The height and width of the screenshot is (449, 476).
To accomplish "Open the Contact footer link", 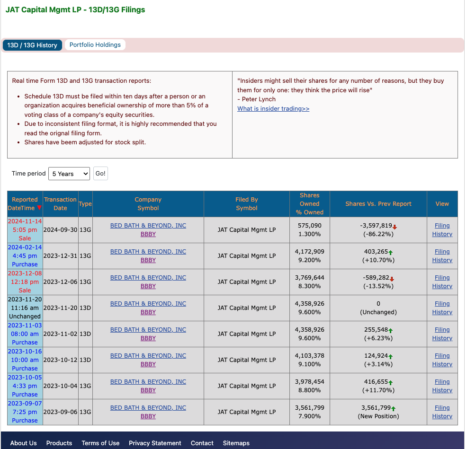I will pos(202,443).
